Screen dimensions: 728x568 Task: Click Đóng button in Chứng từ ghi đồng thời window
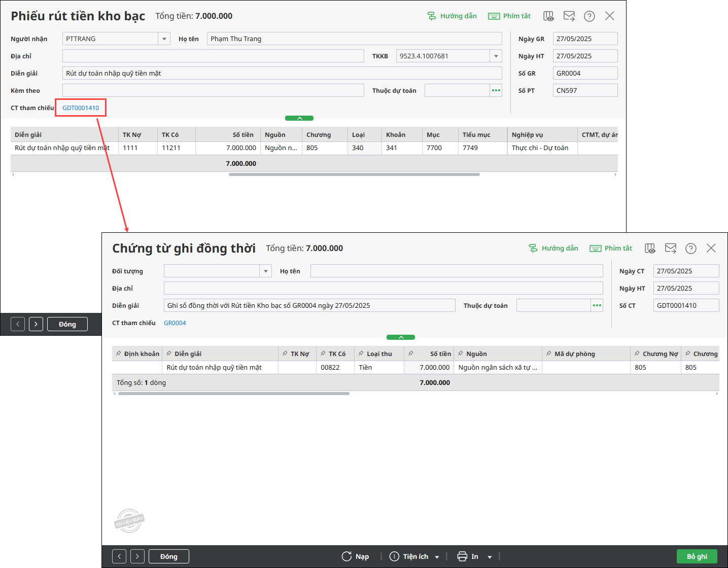pyautogui.click(x=169, y=556)
